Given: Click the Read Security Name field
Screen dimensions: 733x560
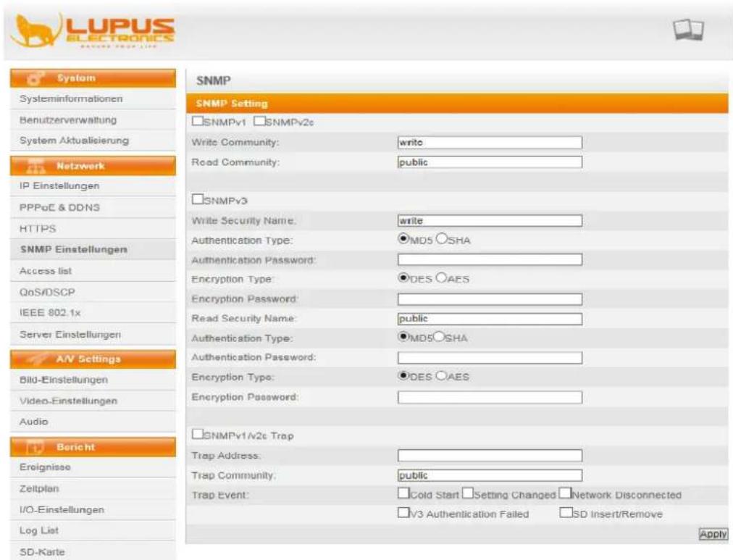Looking at the screenshot, I should tap(490, 319).
